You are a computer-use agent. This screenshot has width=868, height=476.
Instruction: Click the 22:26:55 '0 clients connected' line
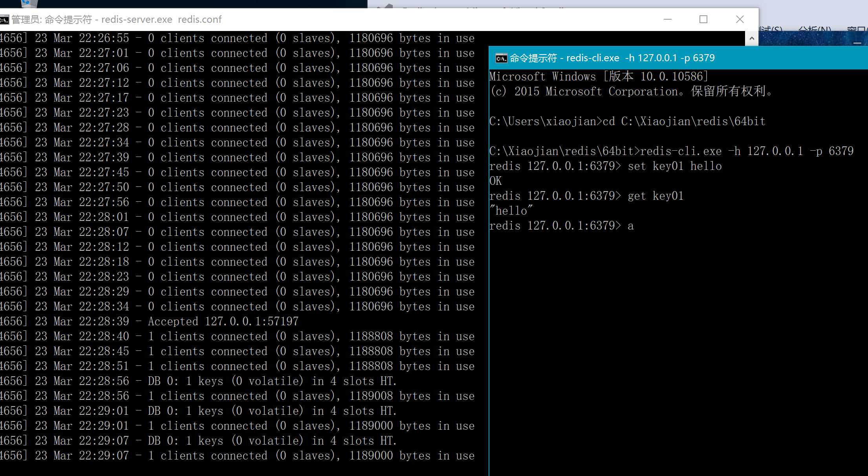[x=237, y=38]
